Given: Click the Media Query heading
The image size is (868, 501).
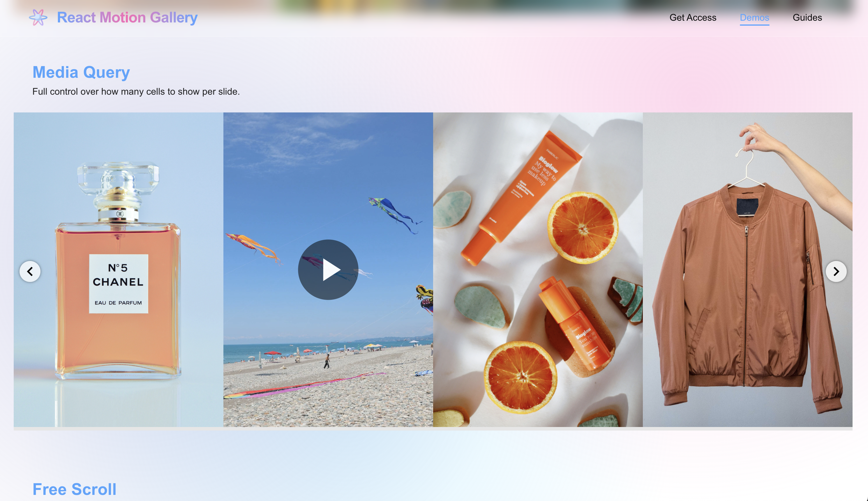Looking at the screenshot, I should tap(81, 72).
